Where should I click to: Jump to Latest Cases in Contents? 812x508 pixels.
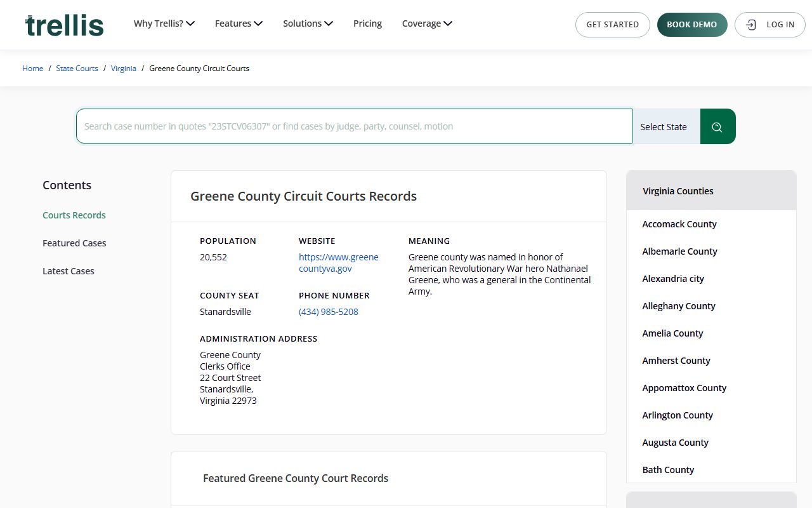(x=69, y=271)
